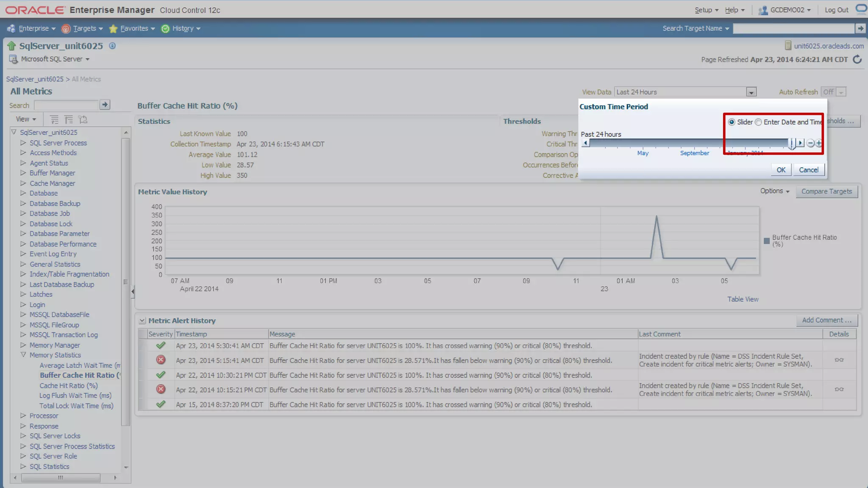Click slider right arrow button
868x488 pixels.
coord(800,143)
